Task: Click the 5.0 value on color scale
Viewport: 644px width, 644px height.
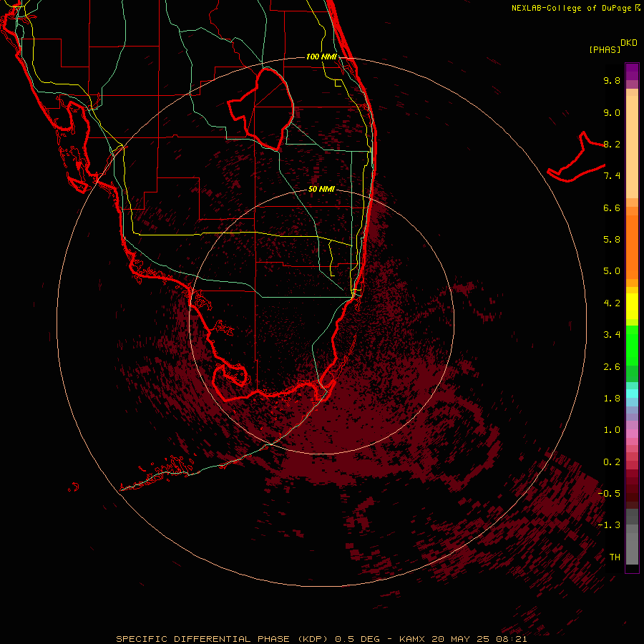Action: pyautogui.click(x=612, y=271)
